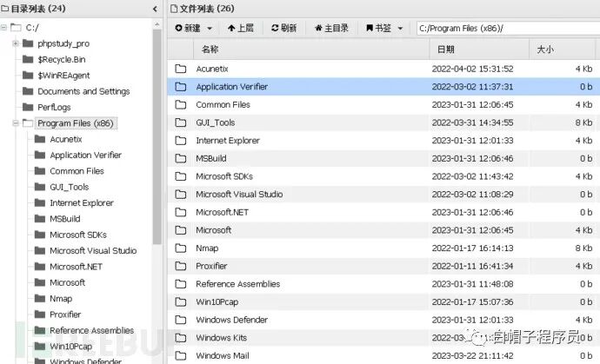Go to 主目录 home directory
The height and width of the screenshot is (364, 600).
331,28
